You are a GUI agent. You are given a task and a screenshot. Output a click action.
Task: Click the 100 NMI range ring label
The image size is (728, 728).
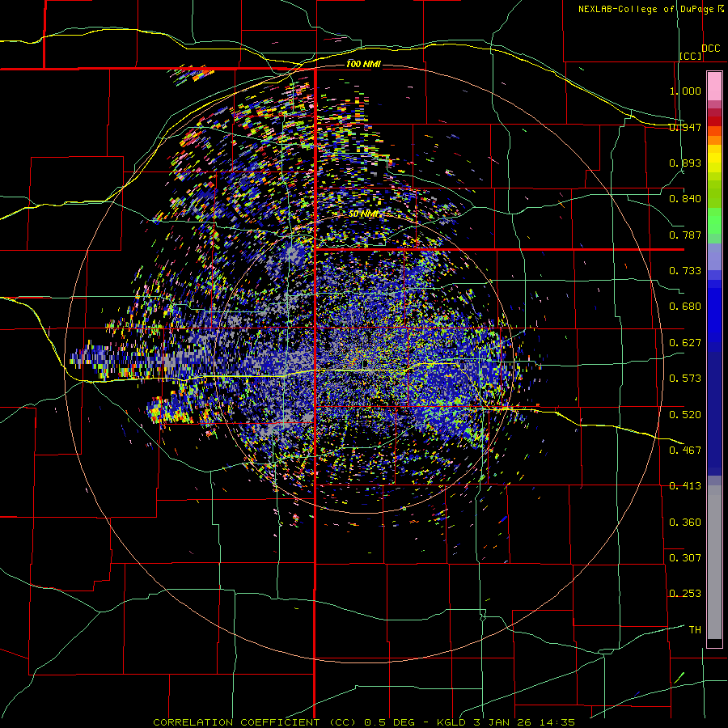(363, 64)
